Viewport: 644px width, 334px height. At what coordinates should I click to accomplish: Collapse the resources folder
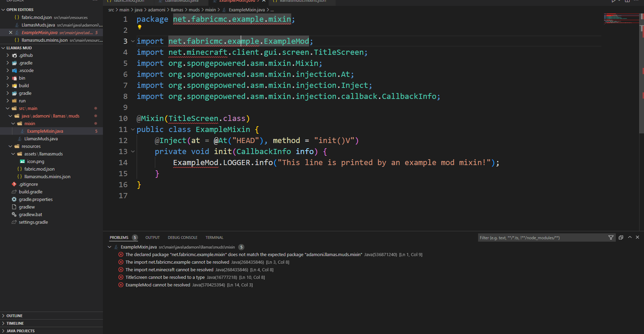pyautogui.click(x=11, y=146)
